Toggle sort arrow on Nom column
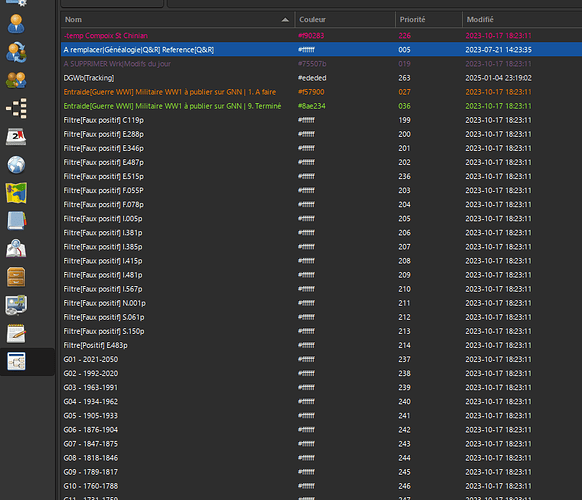This screenshot has height=500, width=582. [x=285, y=20]
